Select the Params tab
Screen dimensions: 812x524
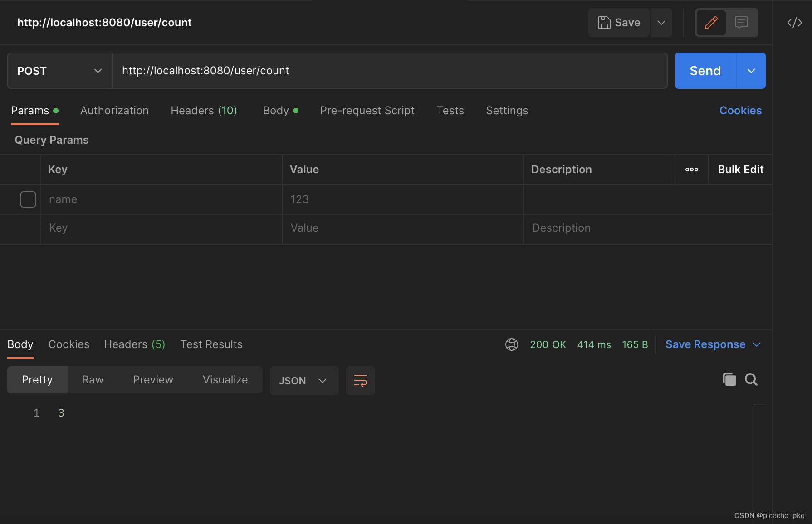34,111
